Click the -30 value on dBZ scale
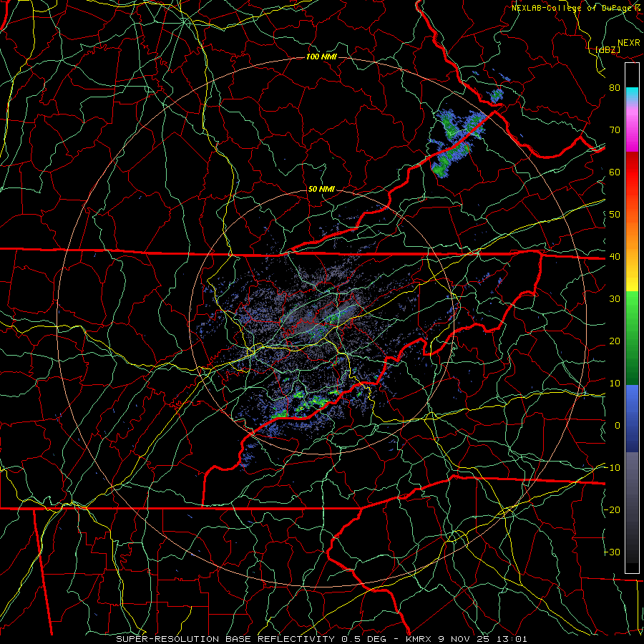Viewport: 644px width, 644px height. point(612,552)
